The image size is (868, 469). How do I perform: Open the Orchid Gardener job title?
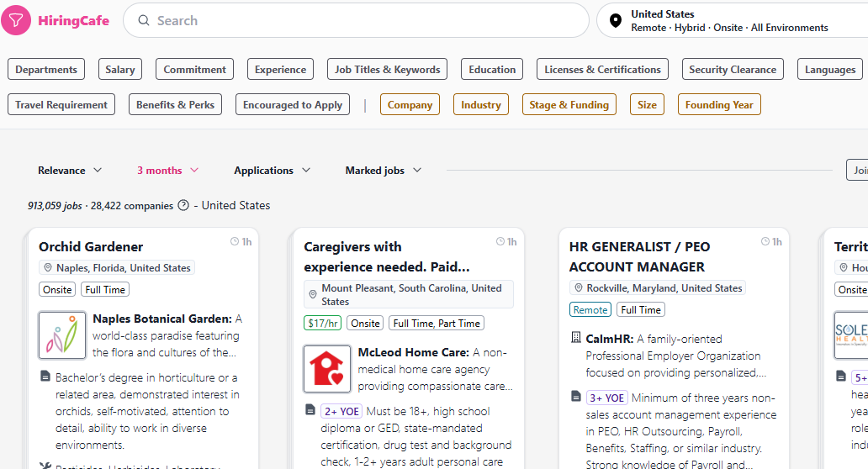click(91, 246)
